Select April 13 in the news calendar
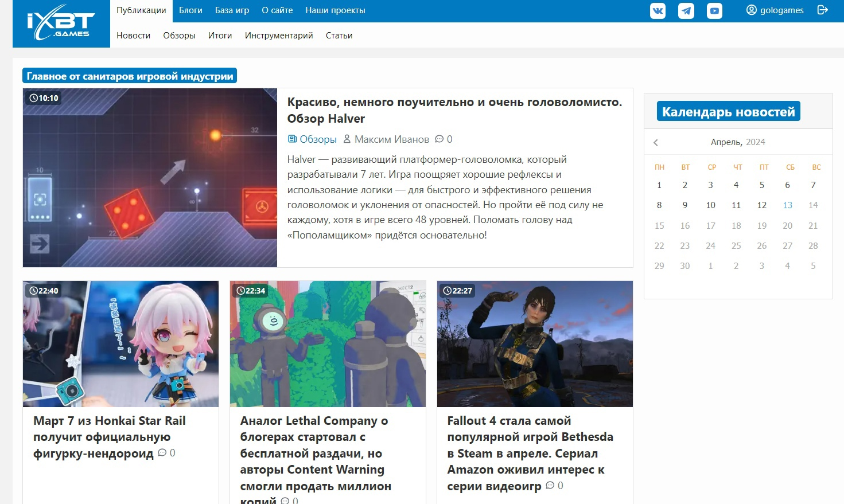Viewport: 844px width, 504px height. point(787,205)
